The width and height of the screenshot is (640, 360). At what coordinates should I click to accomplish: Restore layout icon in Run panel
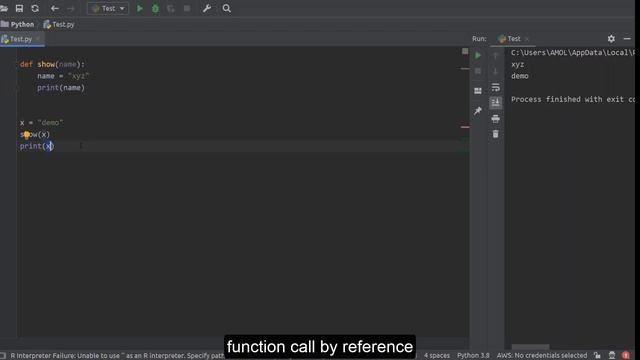(478, 91)
